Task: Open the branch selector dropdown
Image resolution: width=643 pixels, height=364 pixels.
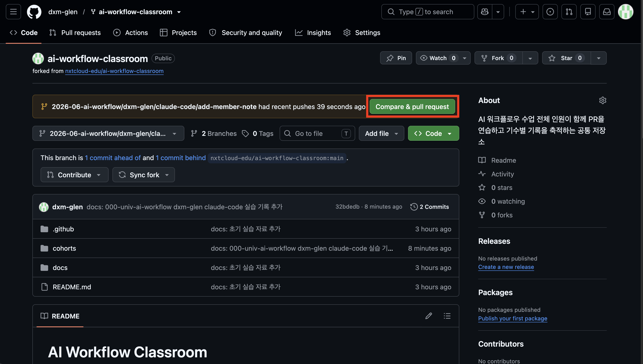Action: pyautogui.click(x=108, y=133)
